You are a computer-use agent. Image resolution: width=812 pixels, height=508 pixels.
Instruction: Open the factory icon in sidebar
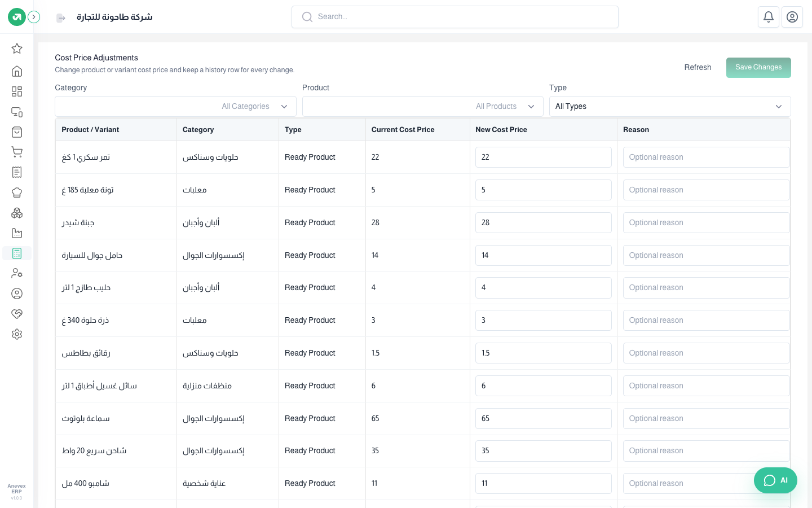(x=17, y=233)
